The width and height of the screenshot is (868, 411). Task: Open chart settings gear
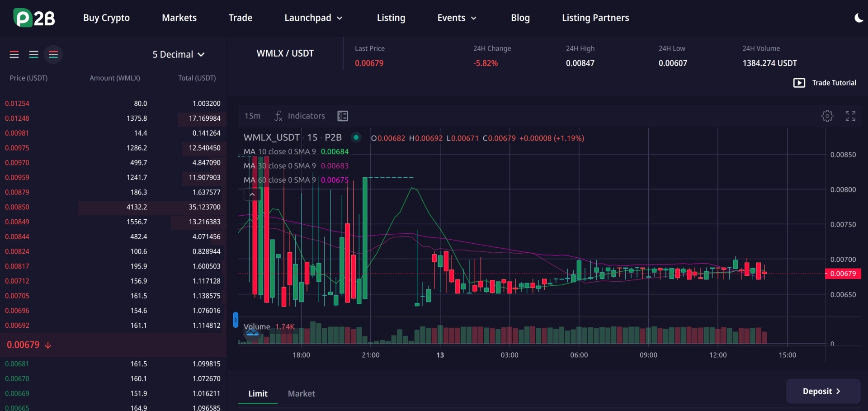827,116
